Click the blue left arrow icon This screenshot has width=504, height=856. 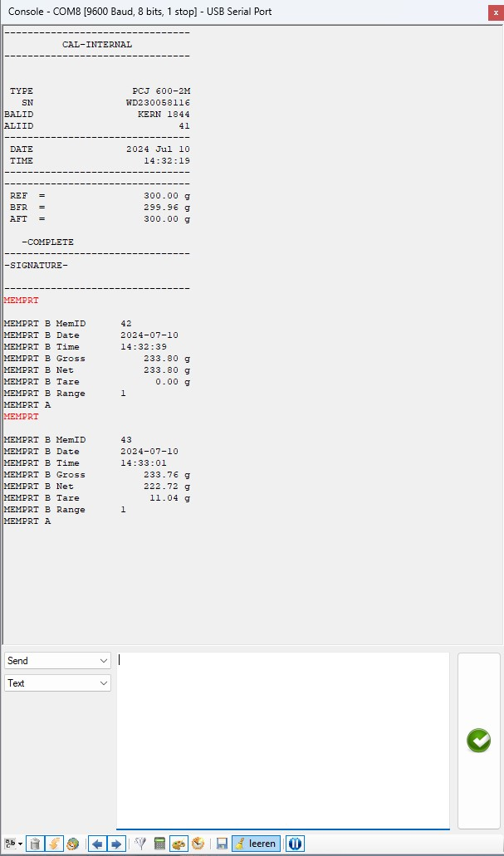click(x=97, y=844)
